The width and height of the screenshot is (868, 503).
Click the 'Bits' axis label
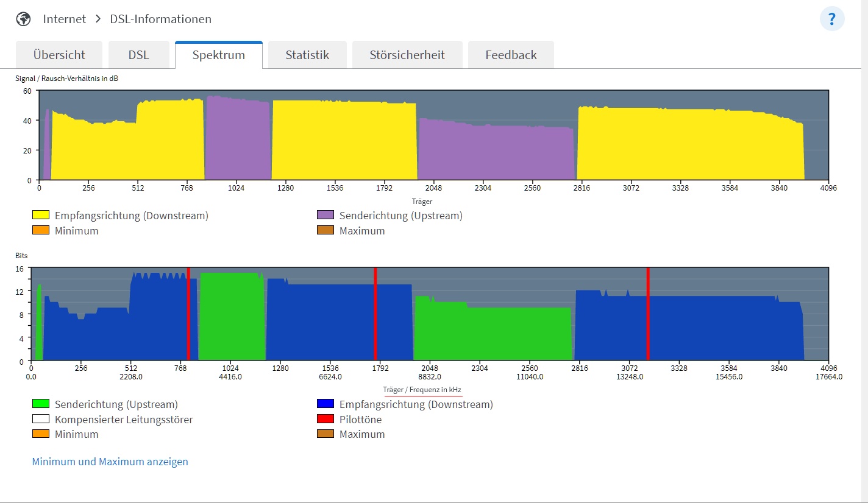tap(21, 256)
